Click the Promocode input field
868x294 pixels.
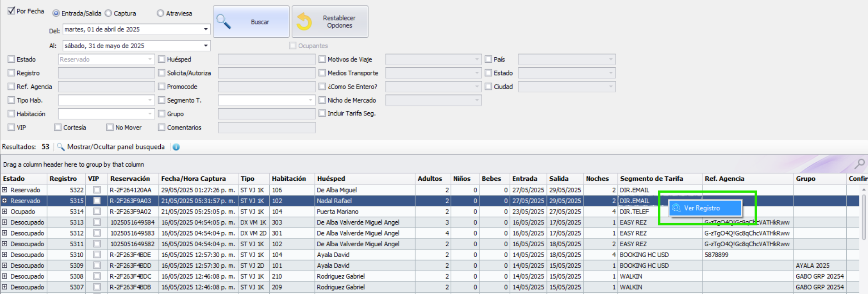[266, 86]
